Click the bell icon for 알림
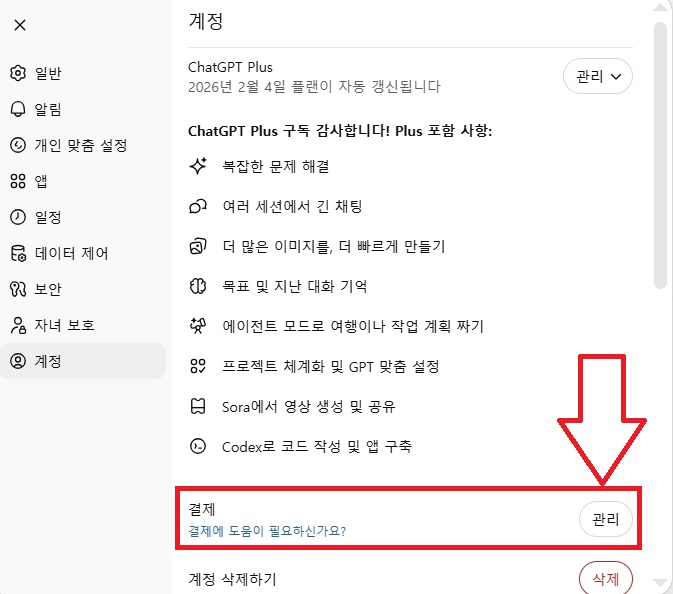Screen dimensions: 673x594 (x=18, y=109)
